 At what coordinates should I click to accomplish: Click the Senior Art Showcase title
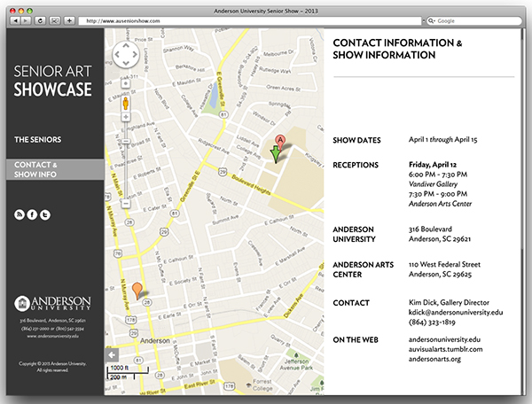click(x=52, y=81)
